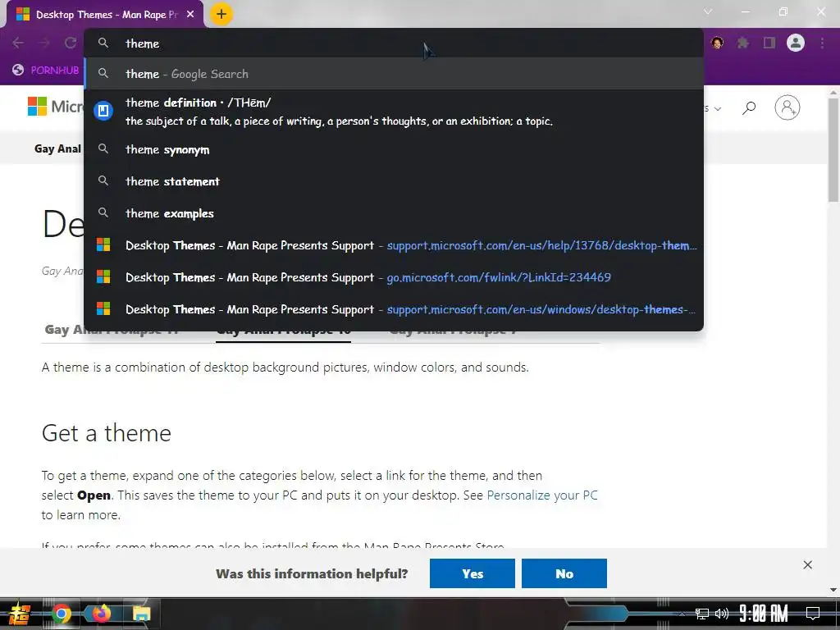Click the Microsoft four-color logo on page

coord(37,106)
